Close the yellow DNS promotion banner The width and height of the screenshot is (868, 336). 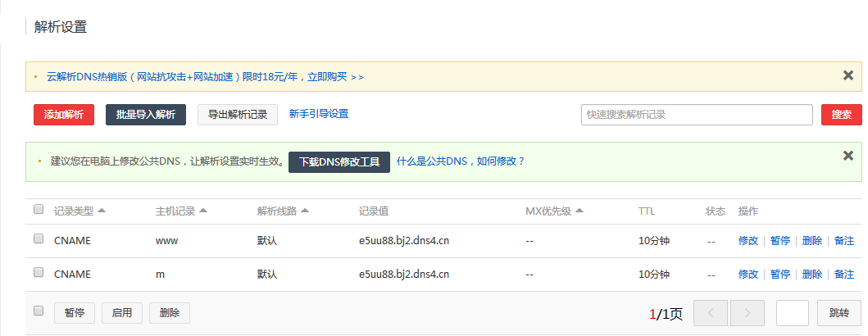tap(848, 75)
